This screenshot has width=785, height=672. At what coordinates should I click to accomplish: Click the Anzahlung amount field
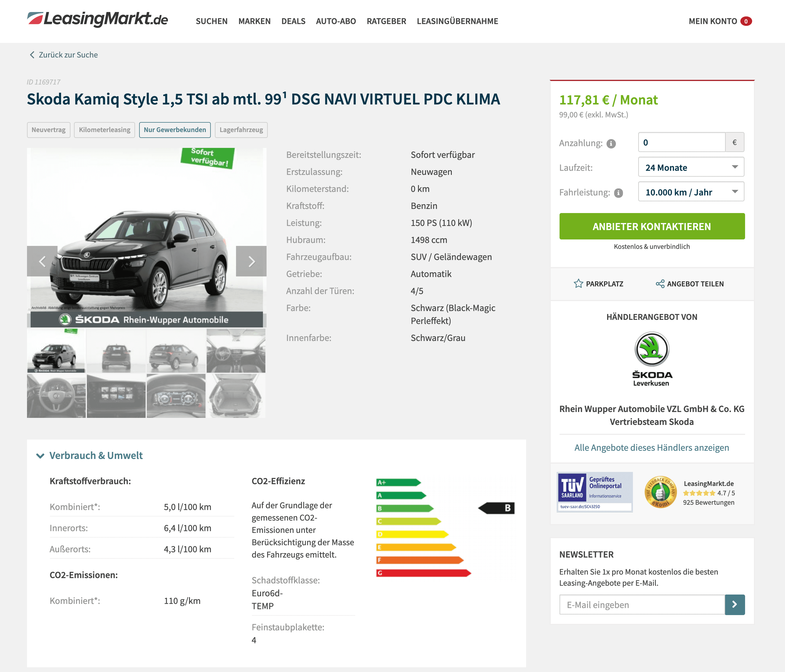(x=682, y=142)
